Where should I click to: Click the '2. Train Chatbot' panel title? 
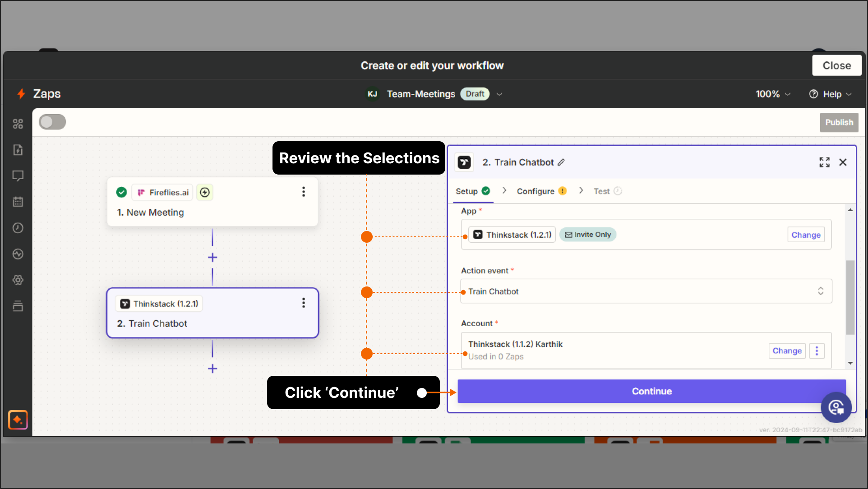(518, 162)
